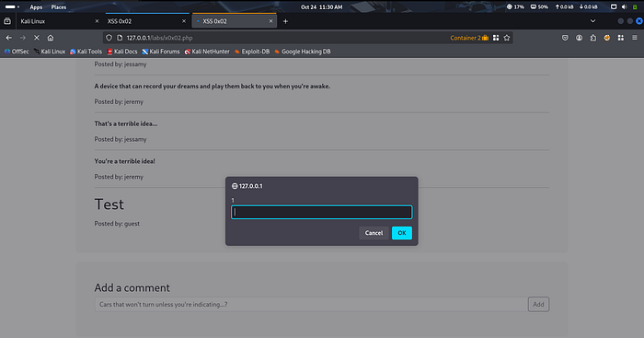Click the record your dreams comment text
Image resolution: width=644 pixels, height=338 pixels.
coord(213,87)
